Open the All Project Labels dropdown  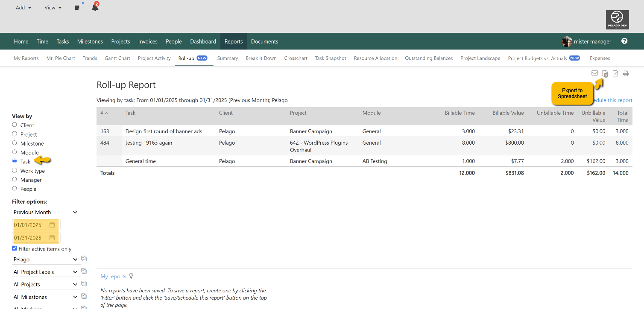(45, 272)
